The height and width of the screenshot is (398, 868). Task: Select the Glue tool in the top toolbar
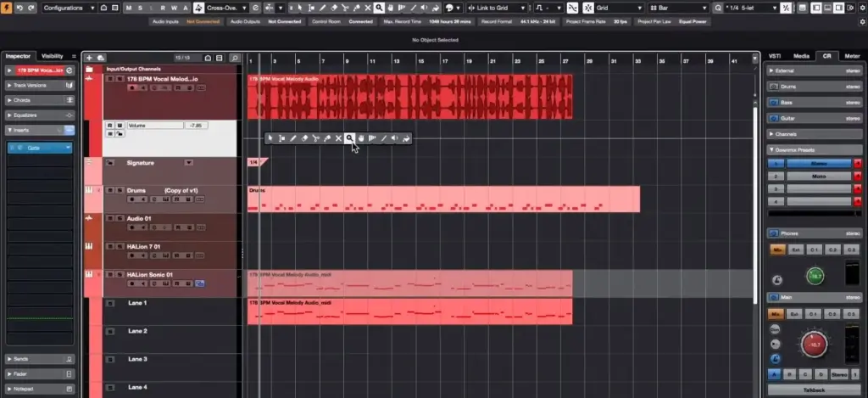coord(357,8)
